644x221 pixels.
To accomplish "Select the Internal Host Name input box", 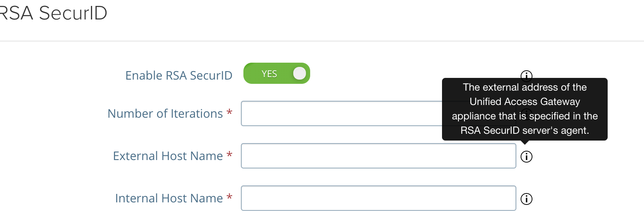I will [379, 198].
